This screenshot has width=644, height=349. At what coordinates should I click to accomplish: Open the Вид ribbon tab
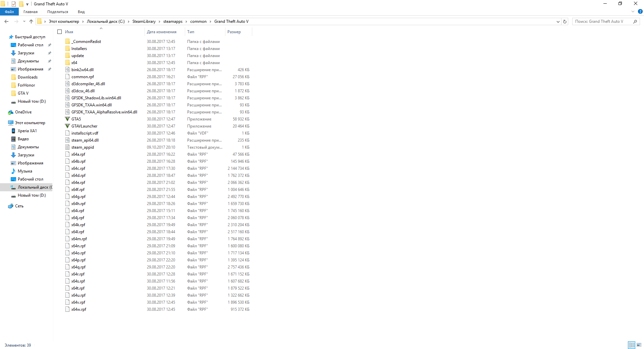point(81,12)
